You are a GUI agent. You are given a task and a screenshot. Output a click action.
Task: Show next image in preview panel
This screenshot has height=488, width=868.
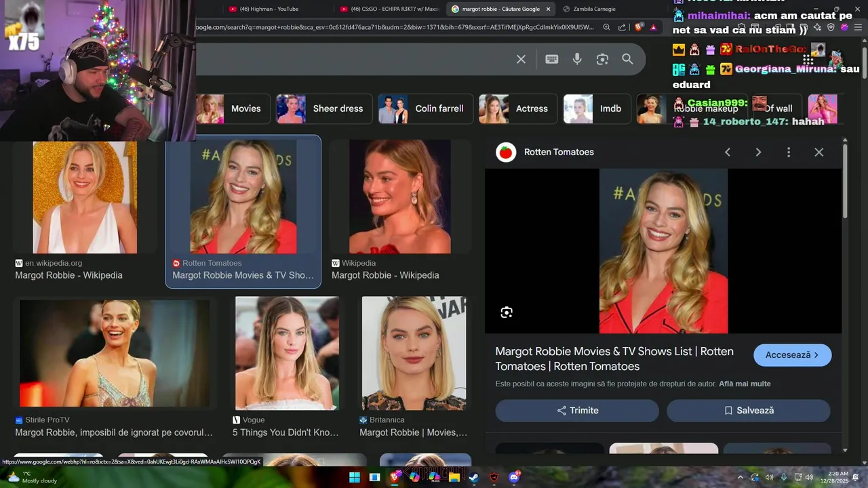758,152
